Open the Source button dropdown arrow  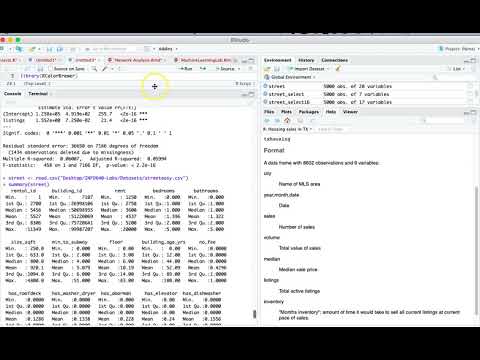tap(239, 69)
